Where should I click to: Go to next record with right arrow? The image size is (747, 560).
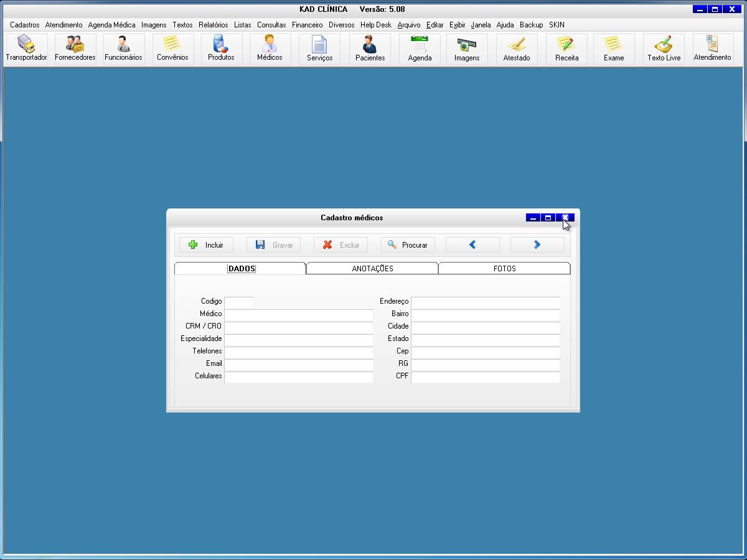537,245
